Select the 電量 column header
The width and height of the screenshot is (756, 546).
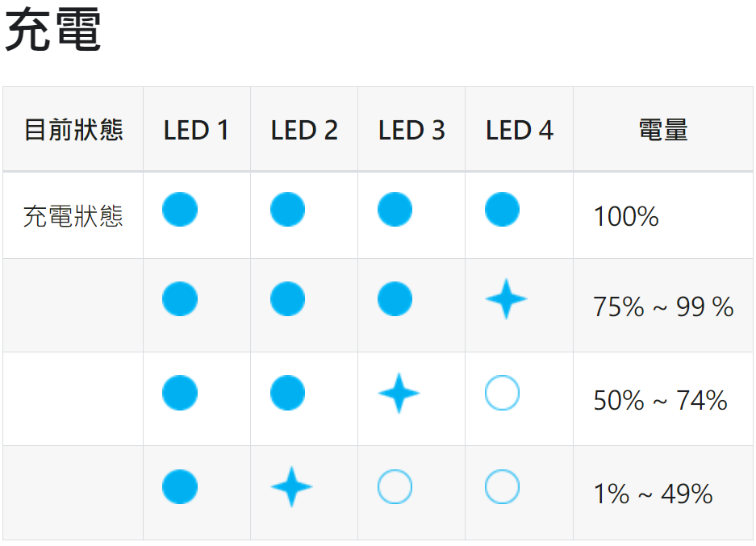[x=663, y=130]
